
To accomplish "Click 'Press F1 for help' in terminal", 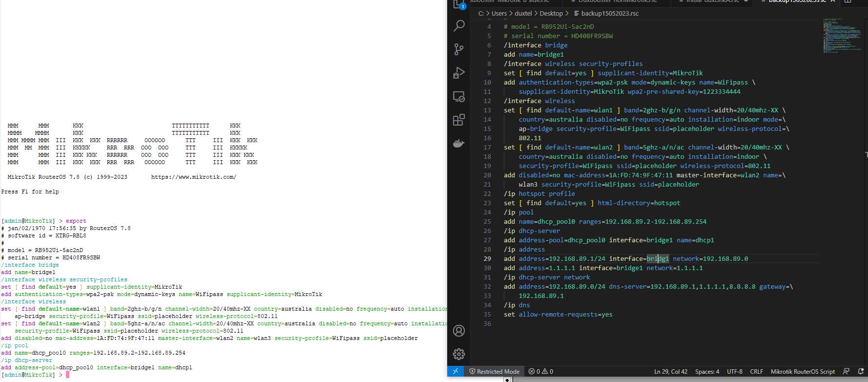I will click(x=30, y=191).
